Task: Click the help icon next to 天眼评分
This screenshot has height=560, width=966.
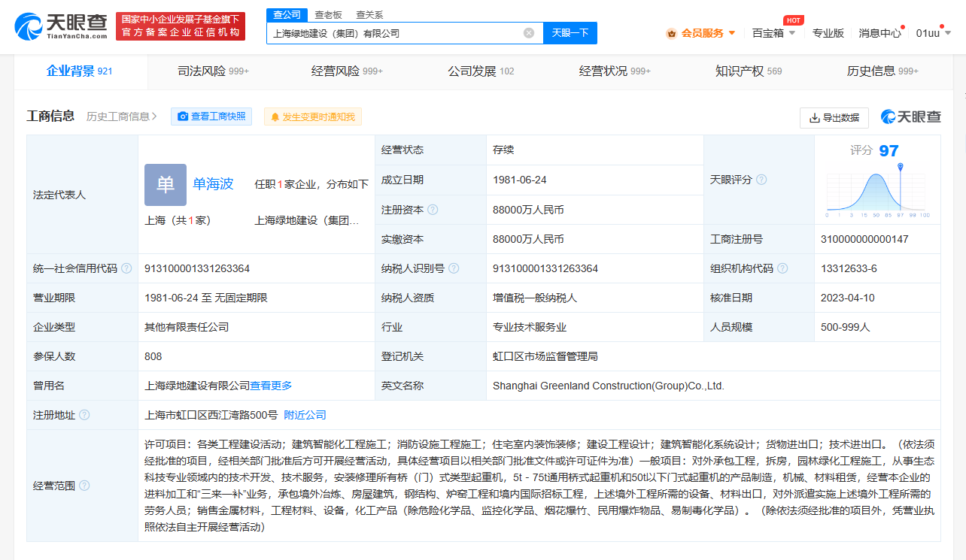Action: coord(762,180)
